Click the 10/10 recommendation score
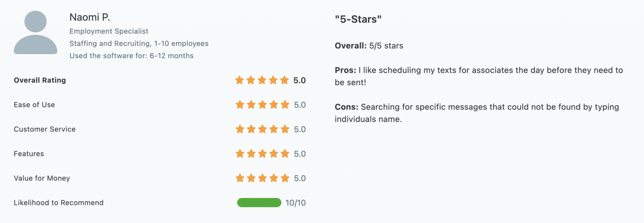This screenshot has width=644, height=223. (296, 203)
